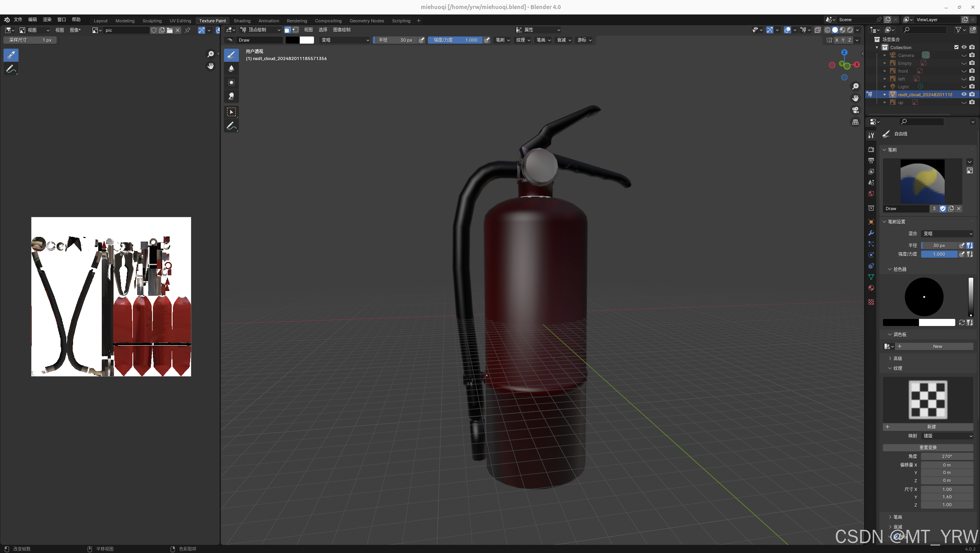The width and height of the screenshot is (980, 553).
Task: Open the Modifiers wrench properties tab
Action: tap(871, 233)
